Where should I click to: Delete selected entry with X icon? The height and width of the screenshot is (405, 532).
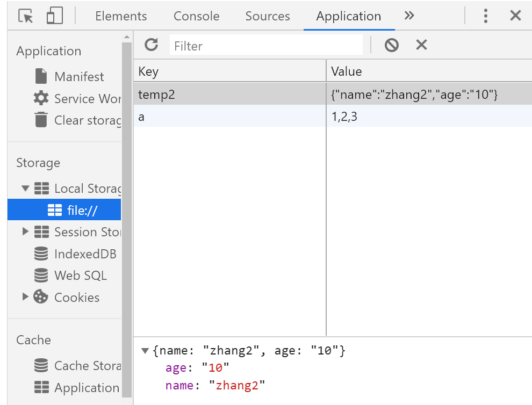point(421,45)
